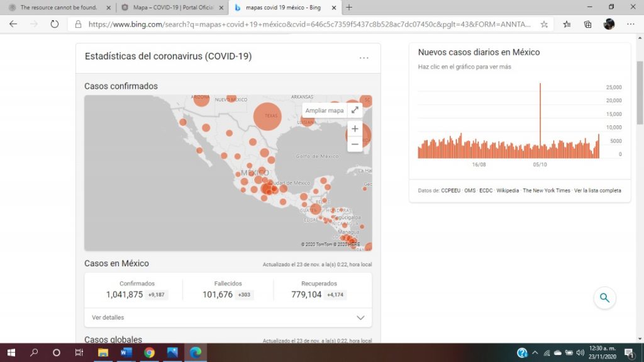Click Fallecidos figure 101,676

click(217, 295)
